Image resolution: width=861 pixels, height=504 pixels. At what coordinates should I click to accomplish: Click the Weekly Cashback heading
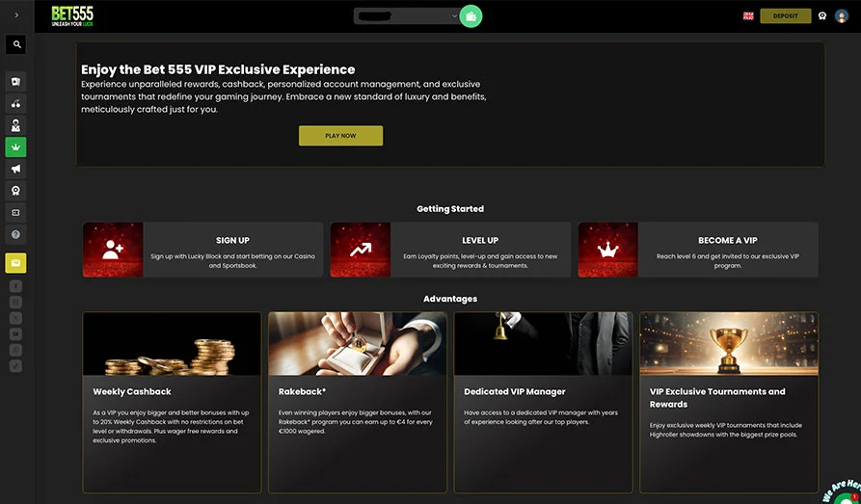pos(132,391)
